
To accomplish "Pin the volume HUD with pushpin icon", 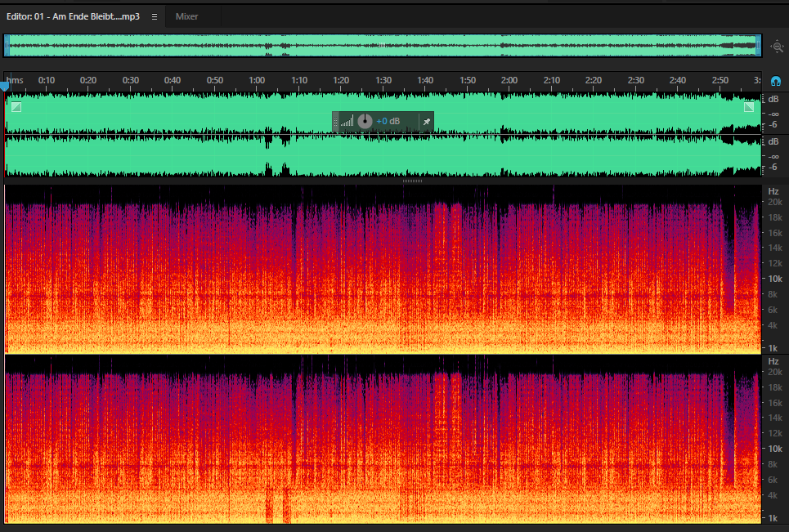I will pos(427,121).
